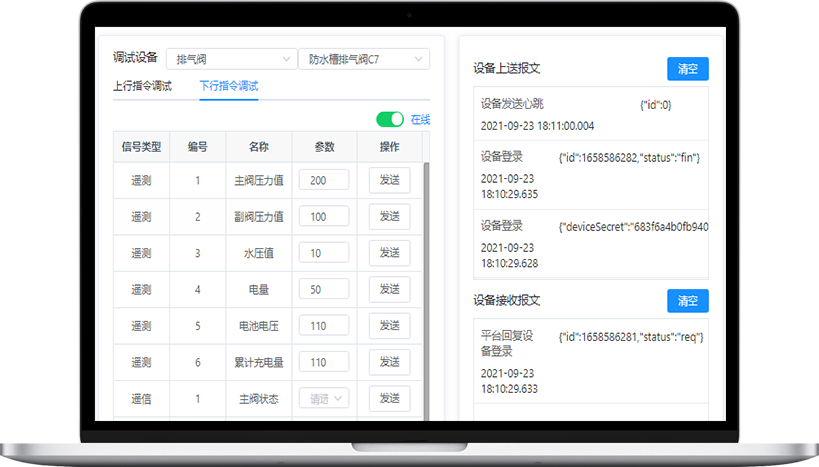Focus 副阀压力值 parameter field with 100
The image size is (819, 467).
point(324,216)
